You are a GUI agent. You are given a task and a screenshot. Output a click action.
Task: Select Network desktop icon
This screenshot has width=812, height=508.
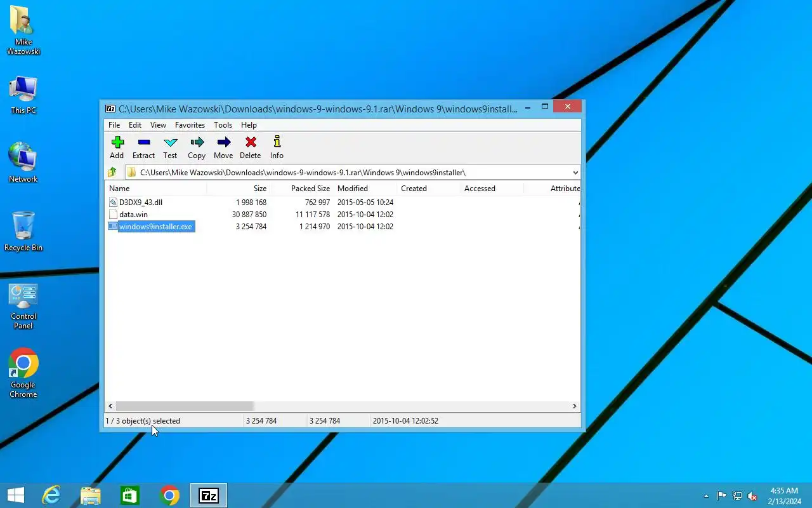[x=23, y=163]
